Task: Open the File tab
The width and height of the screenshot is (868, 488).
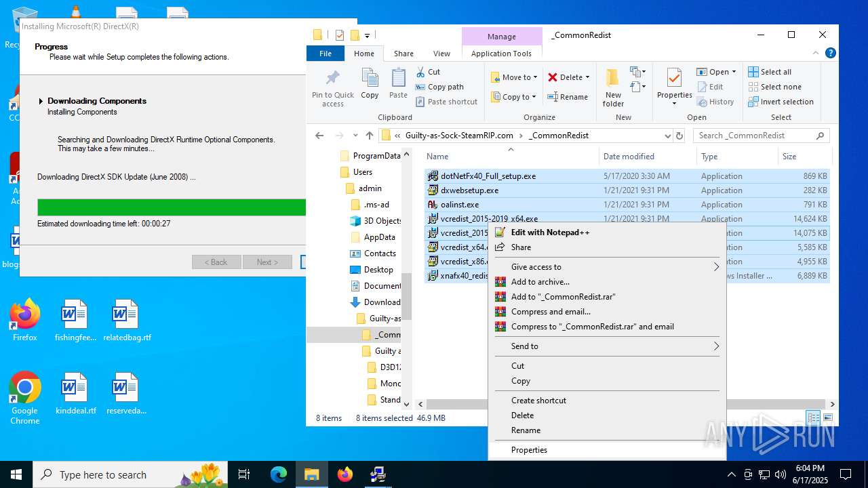Action: click(325, 54)
